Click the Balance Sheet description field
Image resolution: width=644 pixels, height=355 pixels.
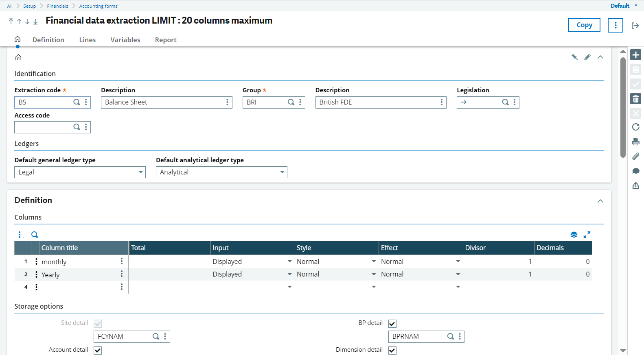click(163, 102)
